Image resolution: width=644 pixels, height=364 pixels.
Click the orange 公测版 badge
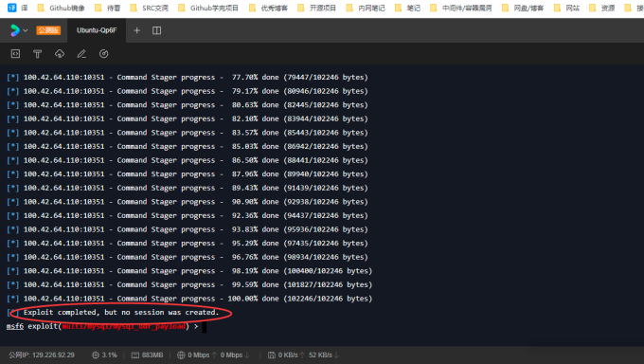48,30
